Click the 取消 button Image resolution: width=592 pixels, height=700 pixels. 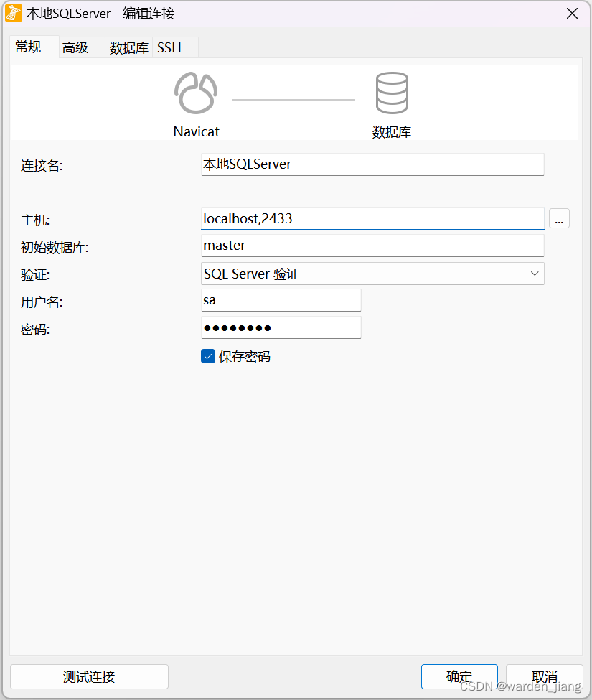coord(544,676)
